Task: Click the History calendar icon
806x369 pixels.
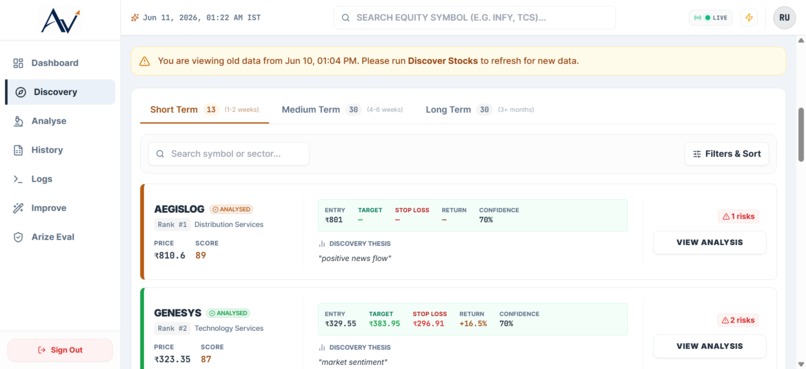Action: 19,150
